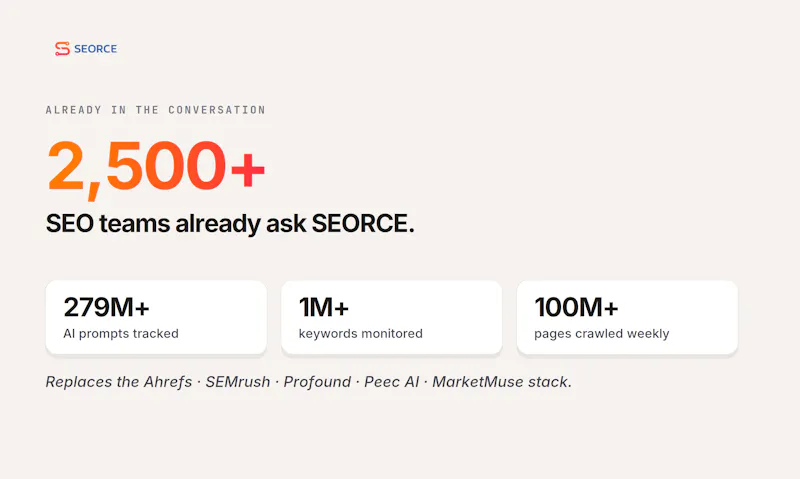Click the plus sign after 2,500
800x479 pixels.
[248, 169]
